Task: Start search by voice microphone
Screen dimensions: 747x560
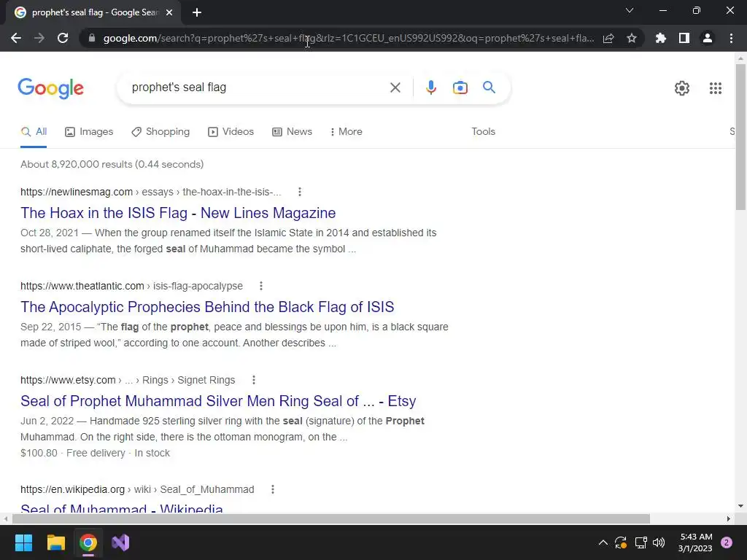Action: (x=431, y=87)
